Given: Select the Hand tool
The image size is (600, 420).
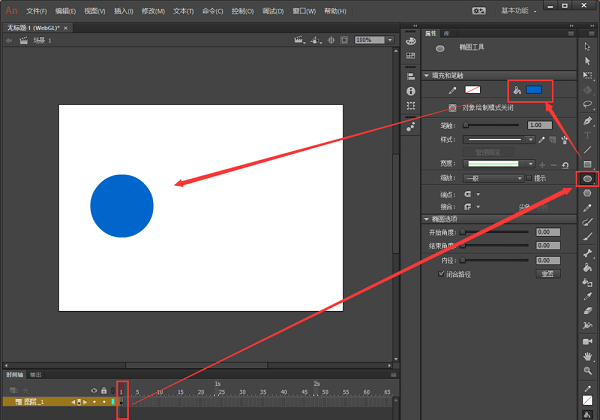Looking at the screenshot, I should coord(588,356).
